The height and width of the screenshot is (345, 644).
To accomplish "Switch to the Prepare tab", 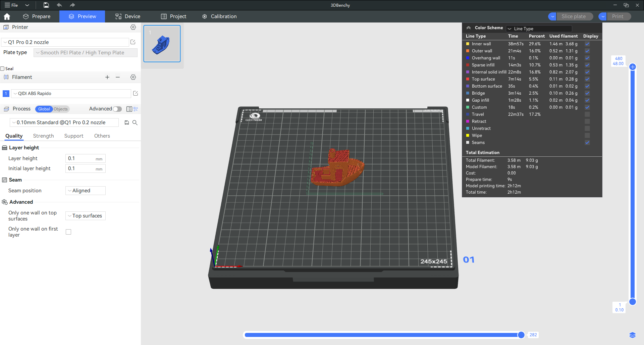I will point(37,16).
